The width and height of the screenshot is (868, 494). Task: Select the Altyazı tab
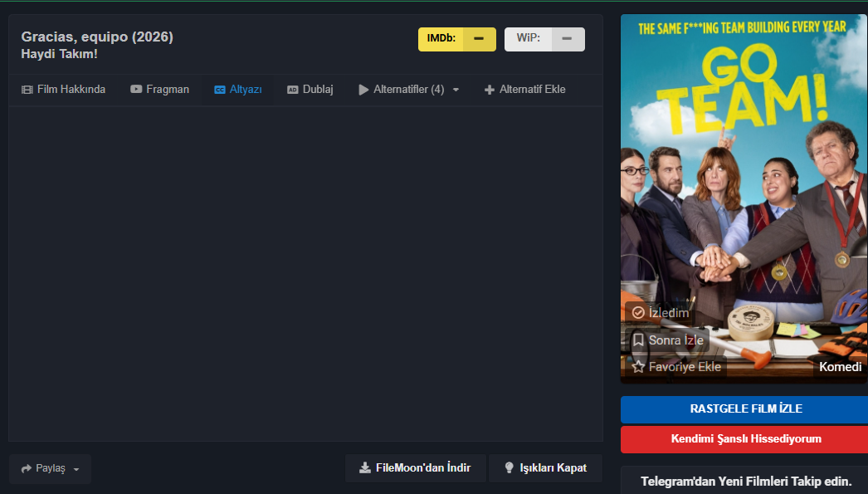(238, 89)
